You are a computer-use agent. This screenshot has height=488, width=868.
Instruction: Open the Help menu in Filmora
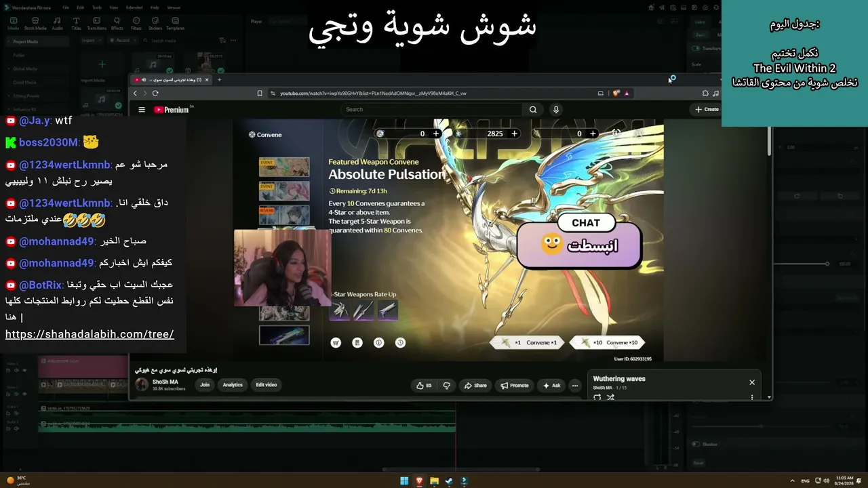coord(155,7)
